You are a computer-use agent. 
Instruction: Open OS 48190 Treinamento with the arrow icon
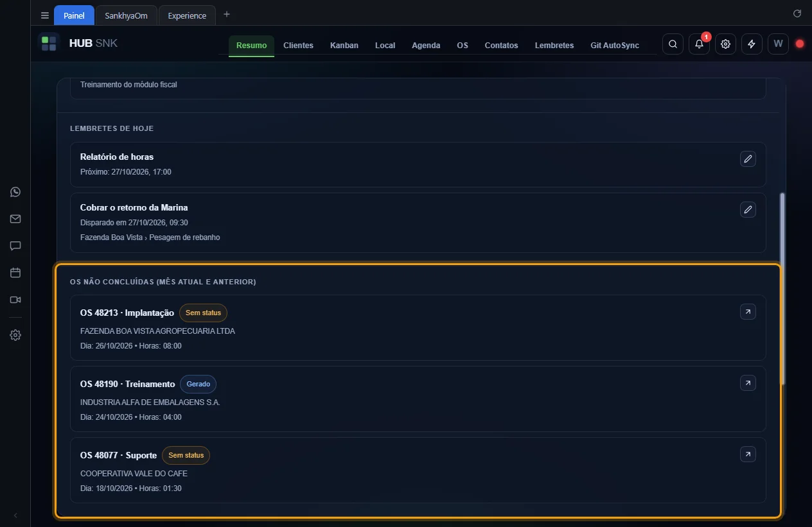748,383
